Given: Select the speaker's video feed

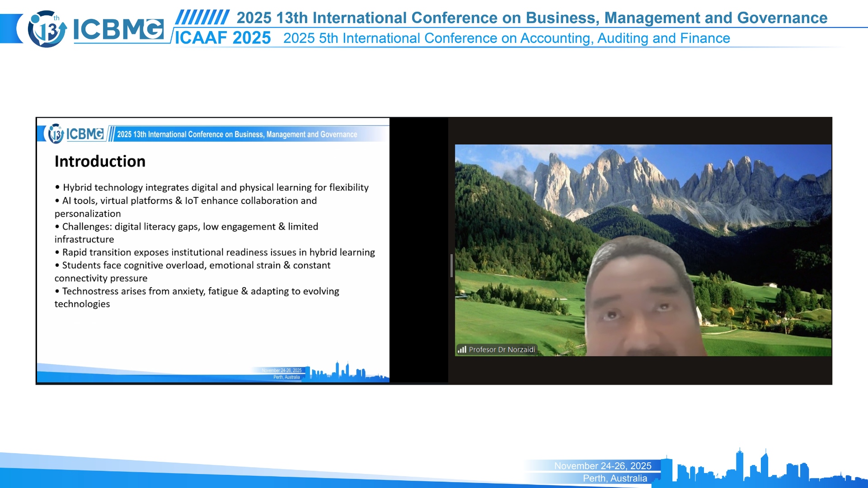Looking at the screenshot, I should [643, 250].
